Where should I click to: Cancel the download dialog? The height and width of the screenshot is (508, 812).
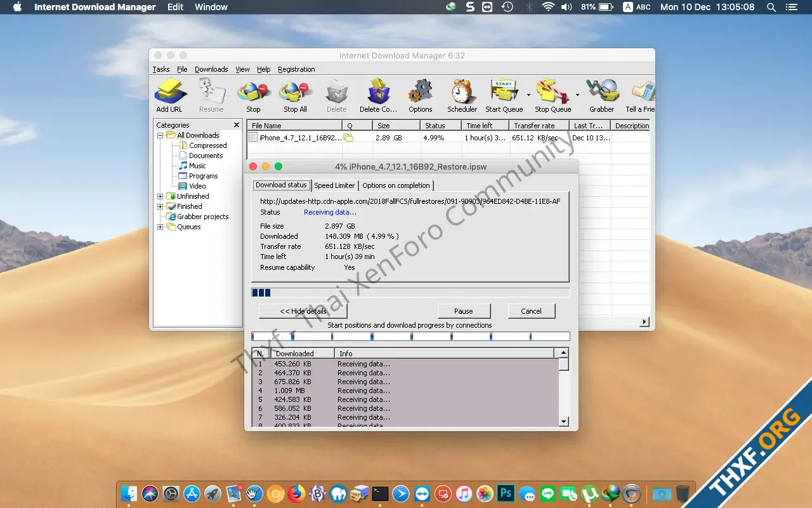click(532, 311)
